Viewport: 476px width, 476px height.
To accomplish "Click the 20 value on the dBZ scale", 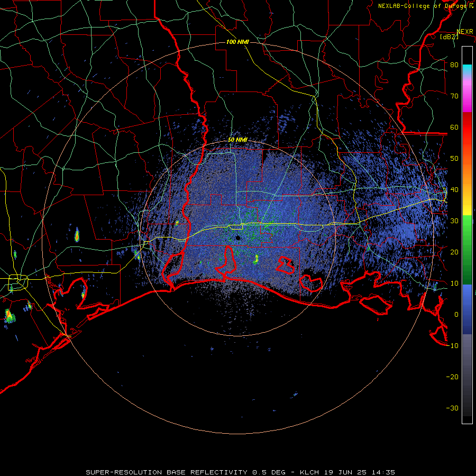I will coord(454,252).
